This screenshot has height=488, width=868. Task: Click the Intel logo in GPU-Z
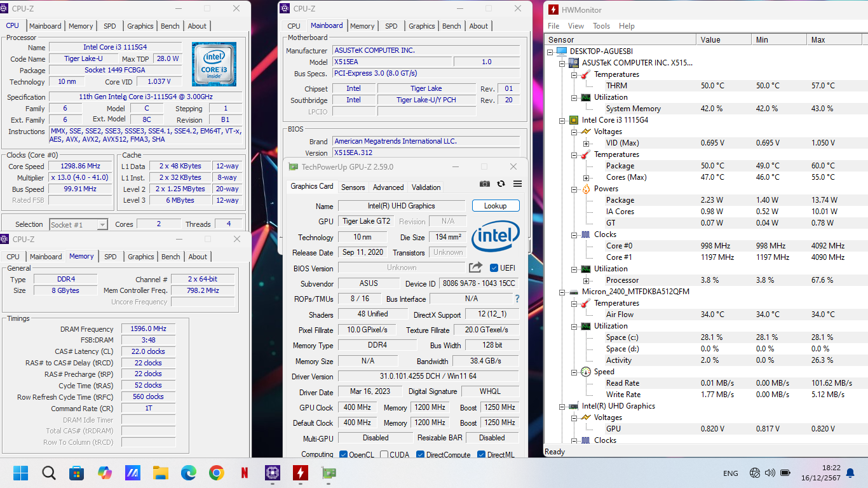[496, 236]
